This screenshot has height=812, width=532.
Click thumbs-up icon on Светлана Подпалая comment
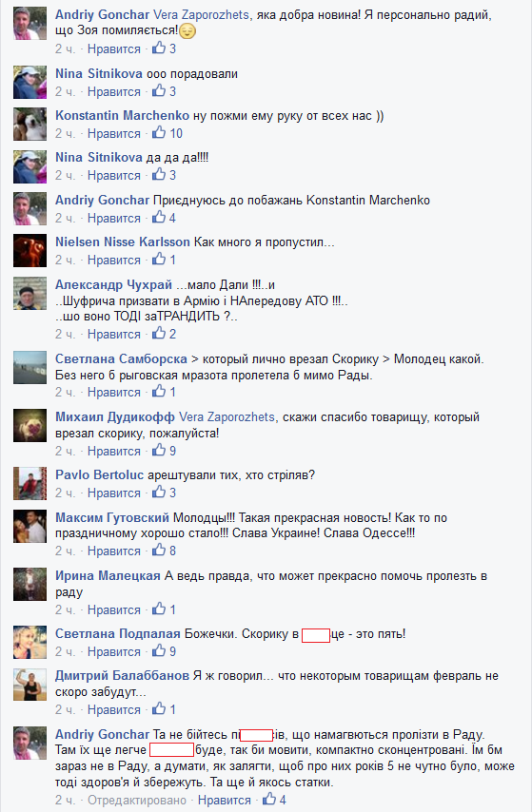(x=159, y=651)
